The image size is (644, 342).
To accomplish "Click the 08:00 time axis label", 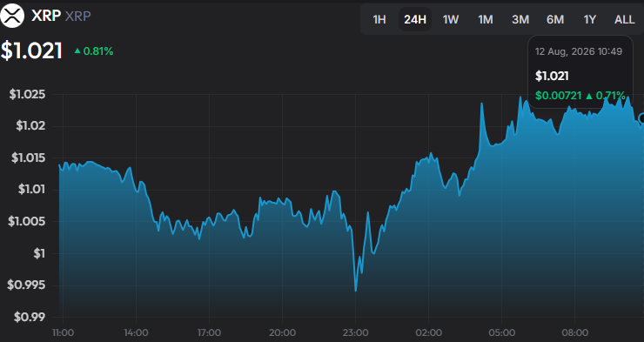I will [574, 332].
